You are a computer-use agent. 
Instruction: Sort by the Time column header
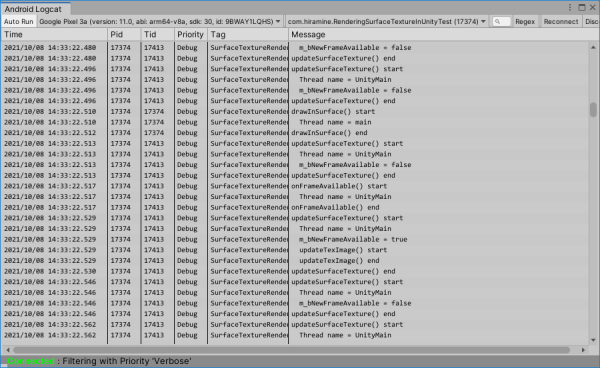click(x=54, y=34)
